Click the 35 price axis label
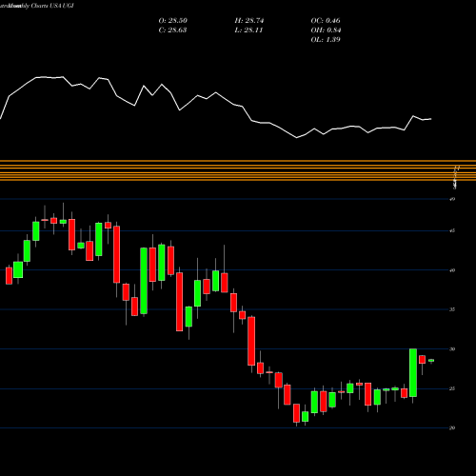Screen dimensions: 476x476 [x=452, y=309]
